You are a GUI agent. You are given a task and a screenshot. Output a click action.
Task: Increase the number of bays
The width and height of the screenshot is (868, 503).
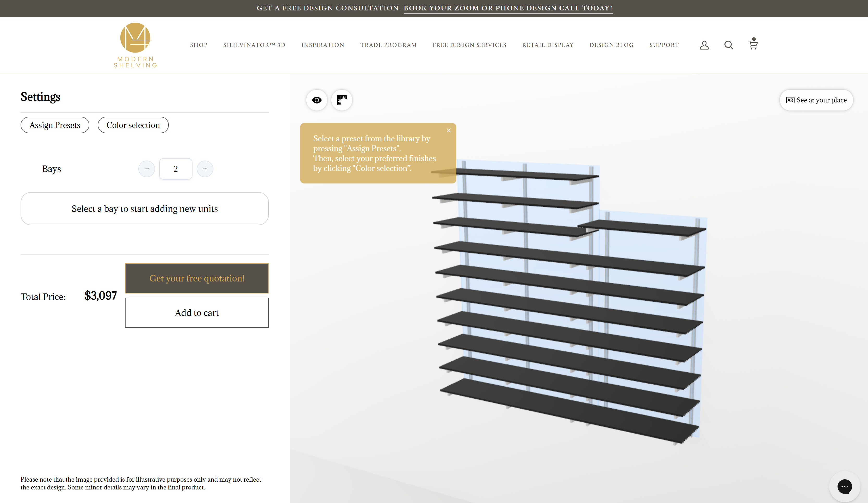click(x=205, y=169)
